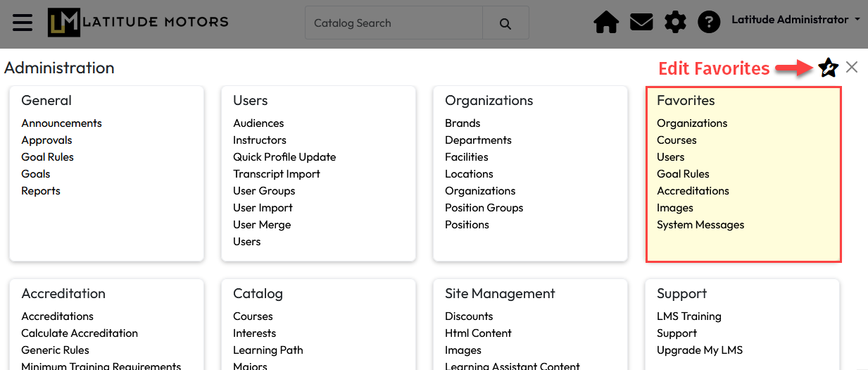868x370 pixels.
Task: Go to the Home icon
Action: pos(606,23)
